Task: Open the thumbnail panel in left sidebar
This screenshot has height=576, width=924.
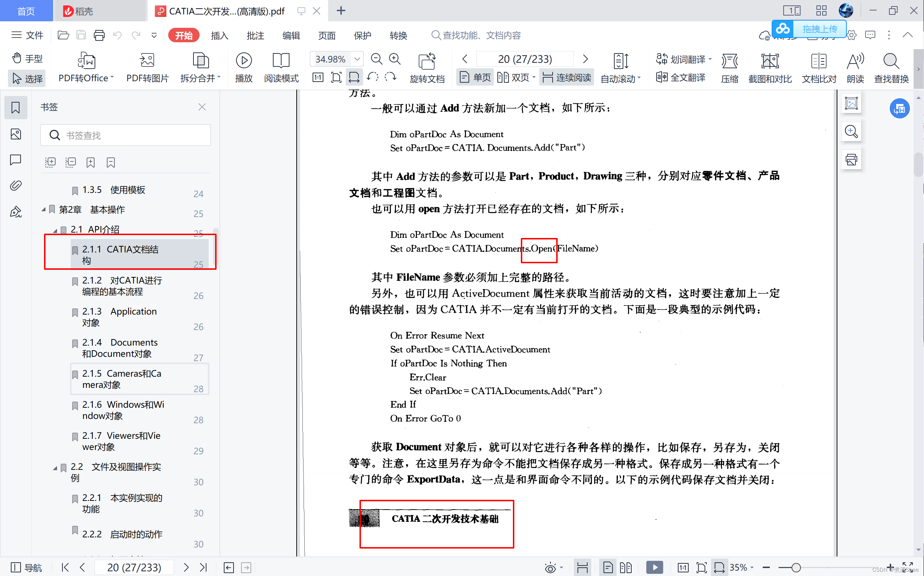Action: coord(16,134)
